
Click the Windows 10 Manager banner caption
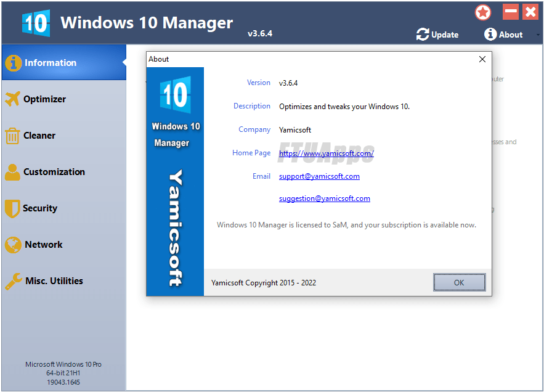click(176, 135)
